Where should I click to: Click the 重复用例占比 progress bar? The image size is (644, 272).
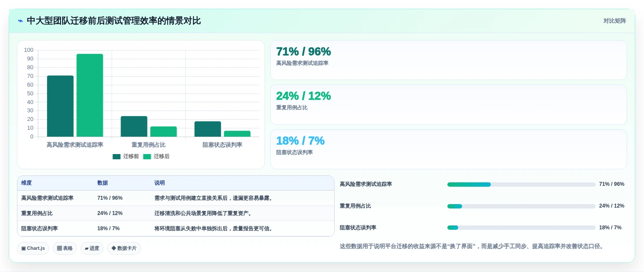521,206
